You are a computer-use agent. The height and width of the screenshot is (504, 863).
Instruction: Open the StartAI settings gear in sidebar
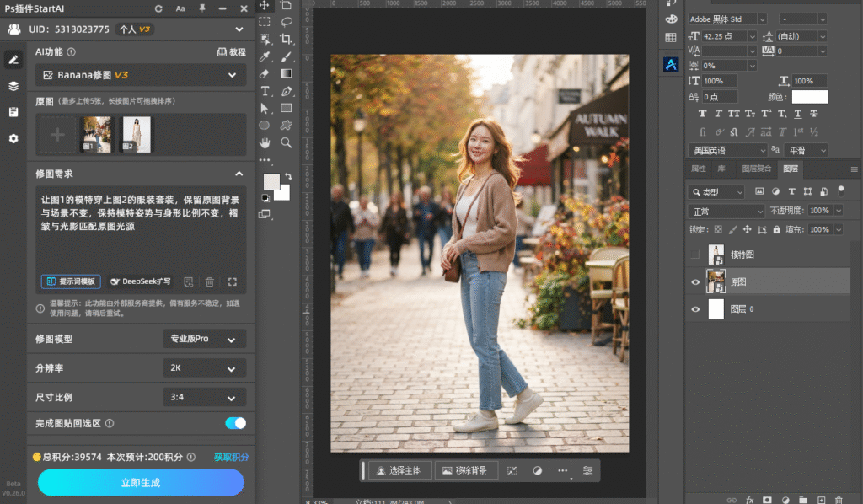(13, 139)
